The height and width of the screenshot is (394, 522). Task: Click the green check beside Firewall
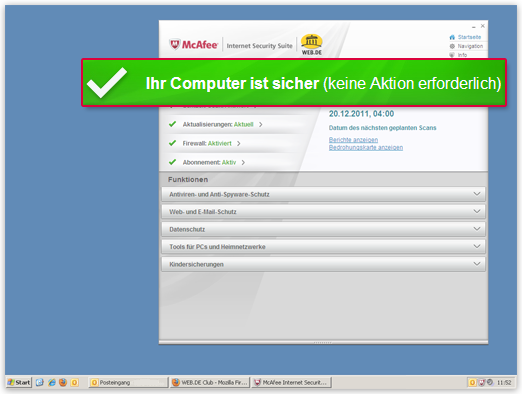coord(172,143)
